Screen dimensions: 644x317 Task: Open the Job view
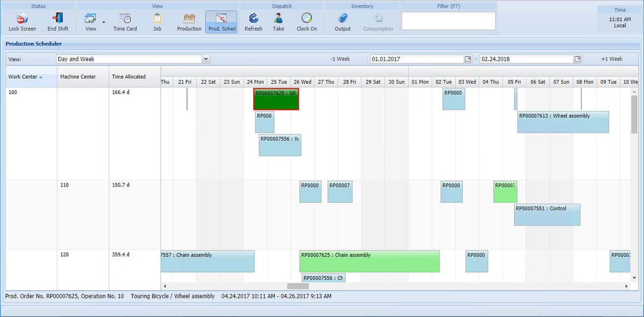click(157, 21)
